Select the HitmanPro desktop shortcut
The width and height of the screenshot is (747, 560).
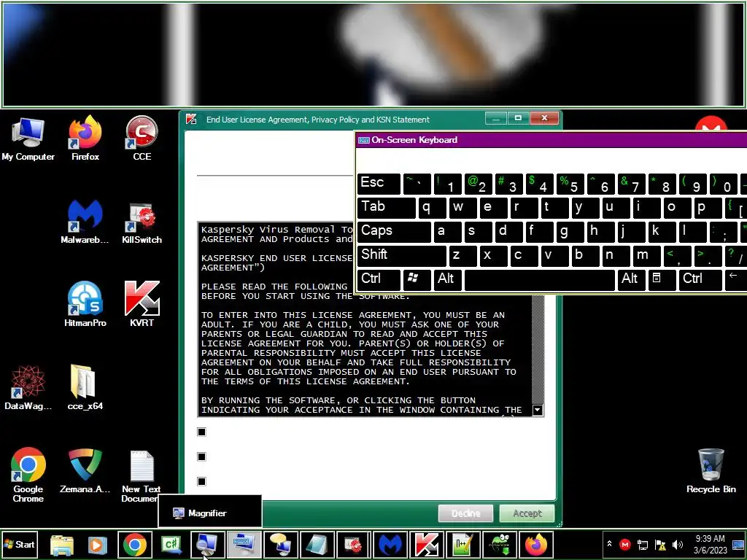pyautogui.click(x=85, y=305)
